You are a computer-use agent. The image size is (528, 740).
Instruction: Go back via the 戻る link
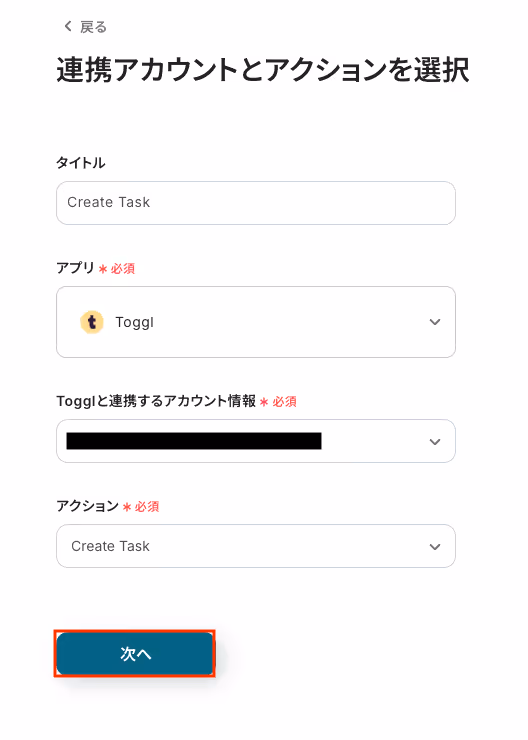(x=93, y=27)
